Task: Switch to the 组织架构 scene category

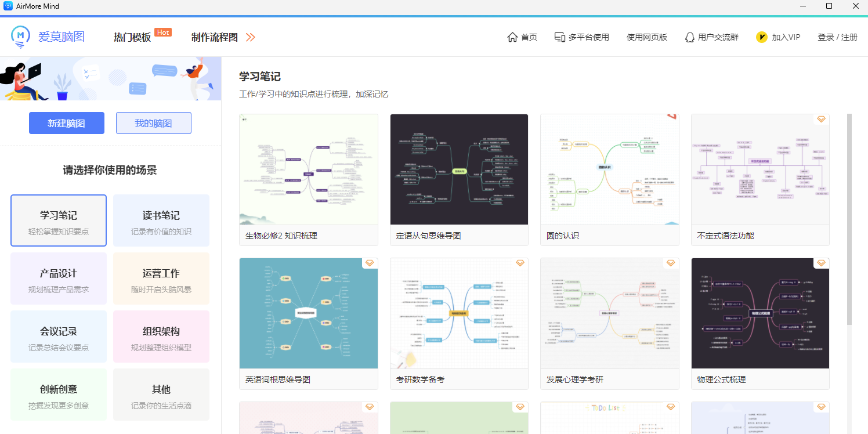Action: point(161,337)
